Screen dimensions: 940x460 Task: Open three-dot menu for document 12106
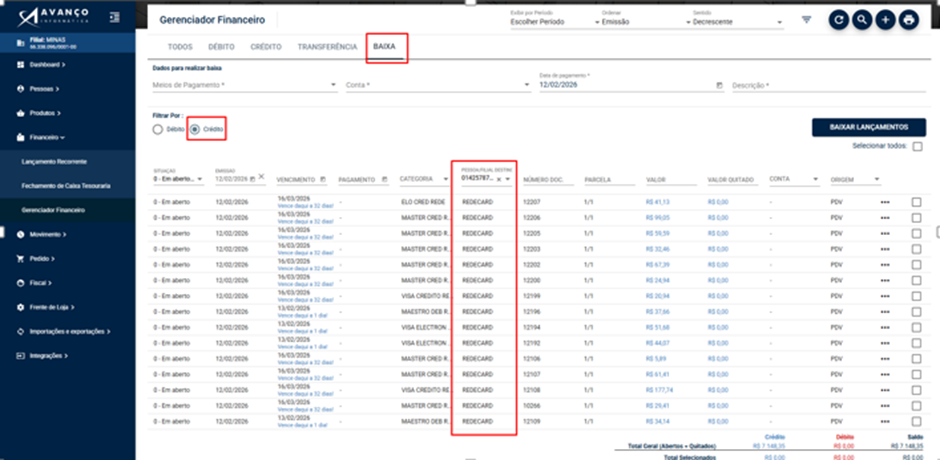[885, 359]
